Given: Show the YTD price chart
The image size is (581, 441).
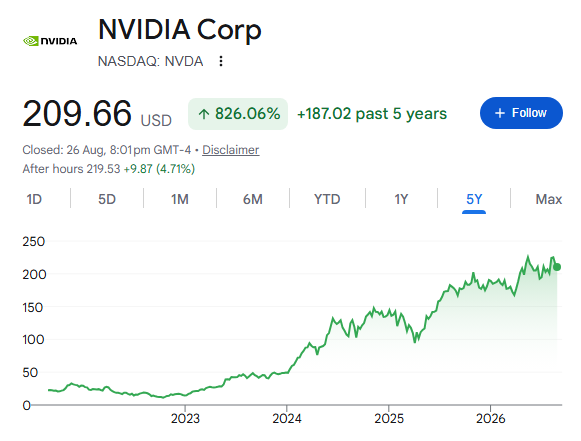Looking at the screenshot, I should click(327, 199).
